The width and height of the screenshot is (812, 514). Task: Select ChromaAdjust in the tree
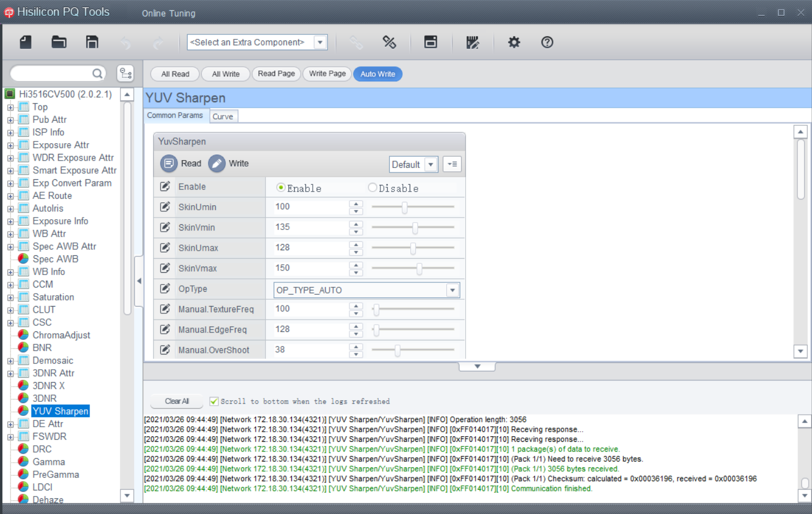click(x=61, y=335)
